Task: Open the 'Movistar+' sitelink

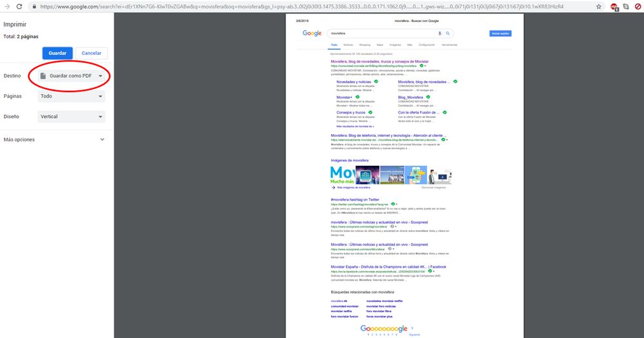Action: [344, 97]
